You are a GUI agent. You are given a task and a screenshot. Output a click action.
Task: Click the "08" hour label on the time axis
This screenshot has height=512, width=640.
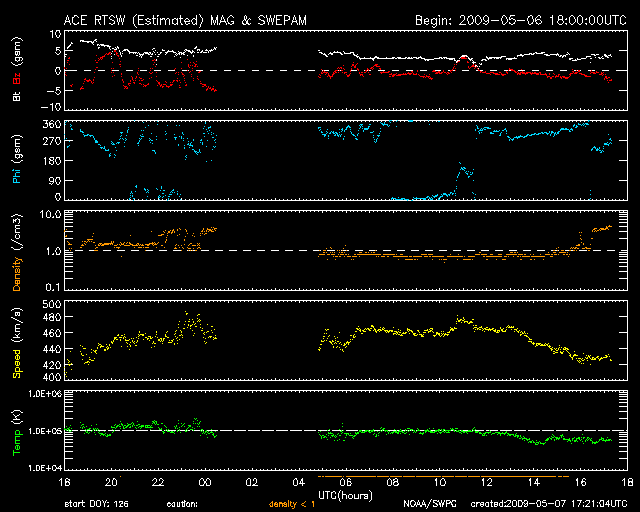[393, 482]
